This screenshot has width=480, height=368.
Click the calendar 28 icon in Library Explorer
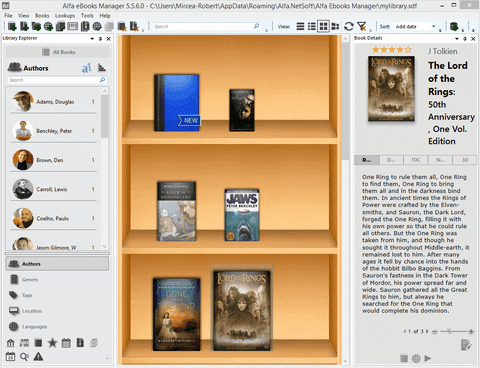(11, 357)
